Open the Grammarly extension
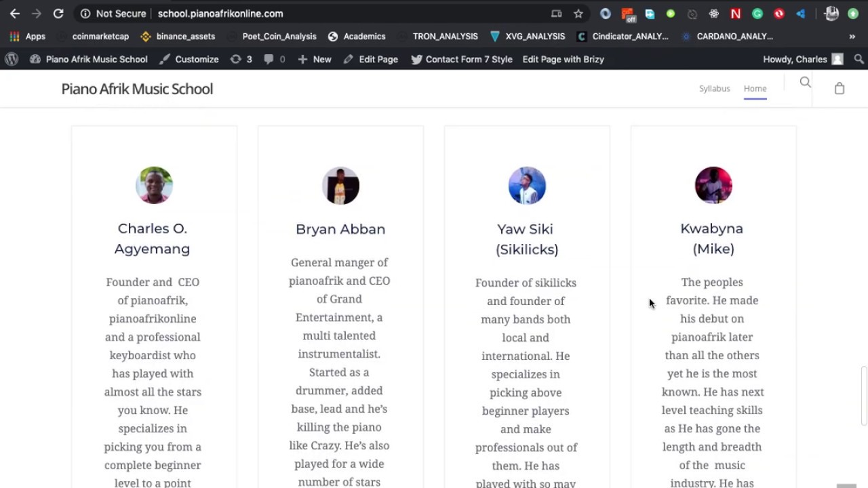The image size is (868, 488). (x=757, y=14)
